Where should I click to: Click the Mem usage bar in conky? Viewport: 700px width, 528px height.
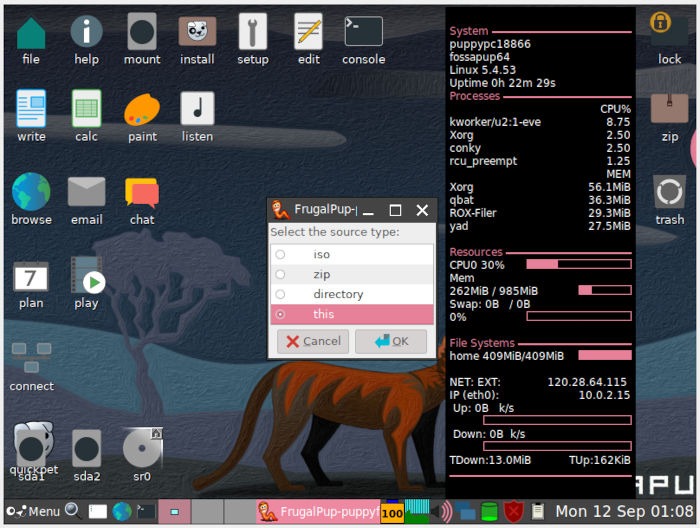tap(605, 291)
